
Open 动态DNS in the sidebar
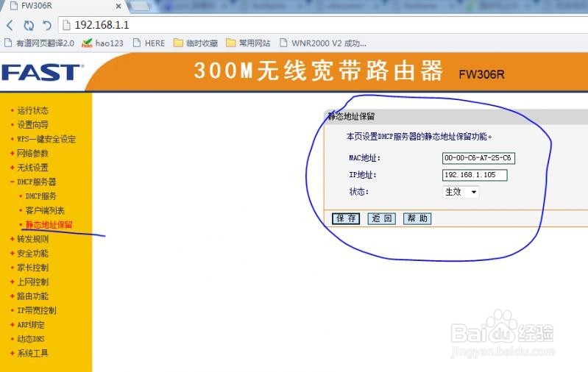(31, 339)
